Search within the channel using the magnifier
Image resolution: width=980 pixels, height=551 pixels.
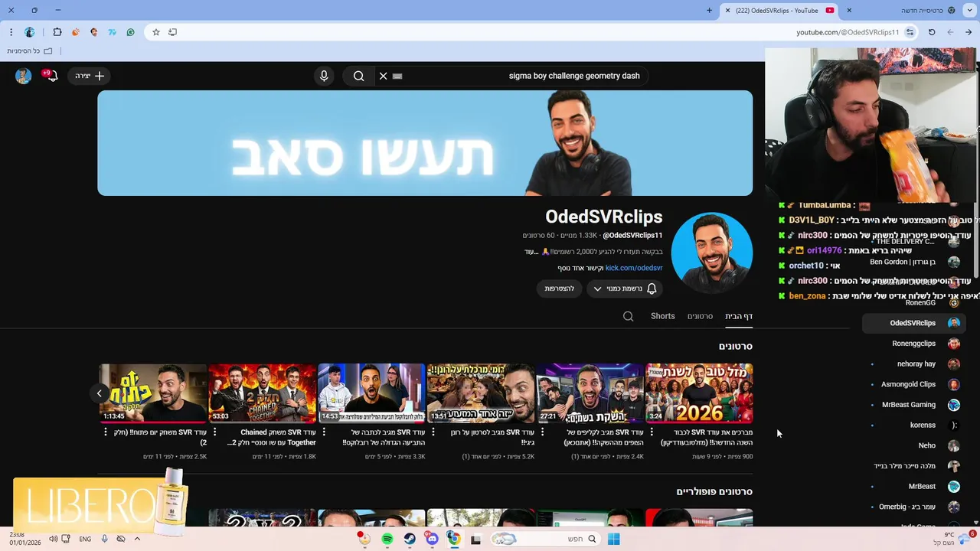tap(629, 316)
